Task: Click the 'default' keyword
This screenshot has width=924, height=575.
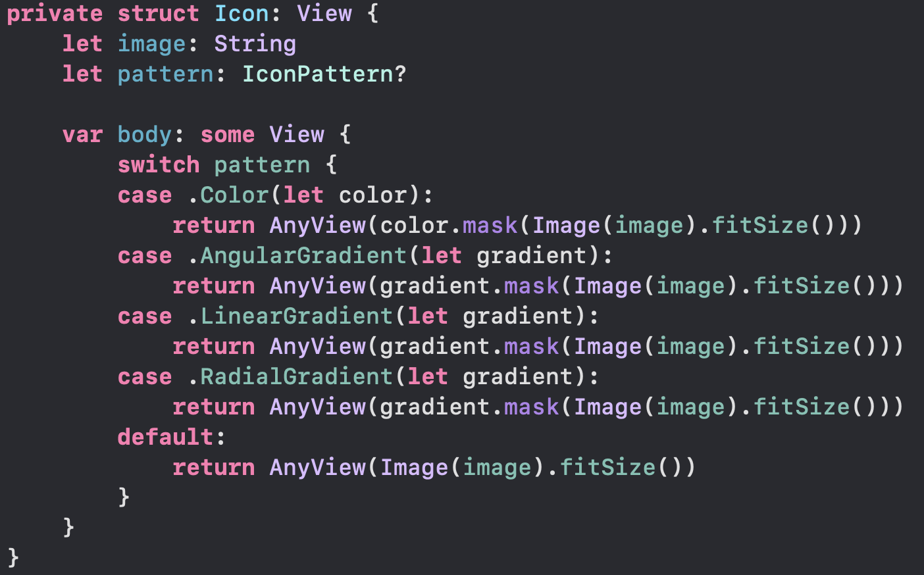Action: [165, 438]
